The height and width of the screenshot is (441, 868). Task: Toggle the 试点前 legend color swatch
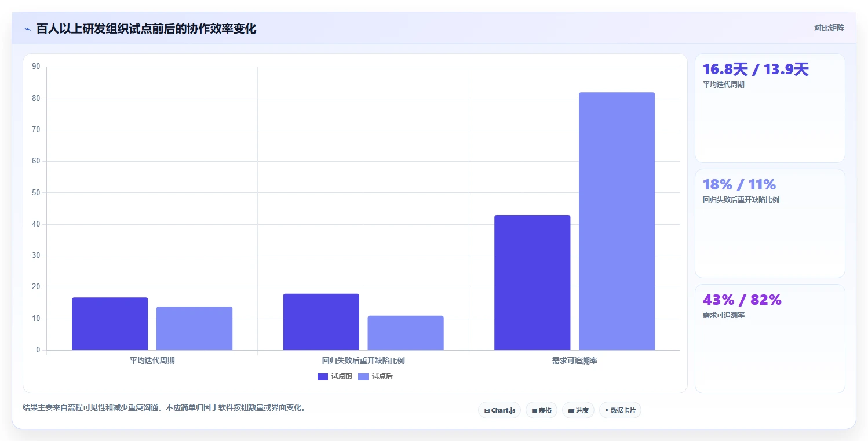tap(323, 377)
